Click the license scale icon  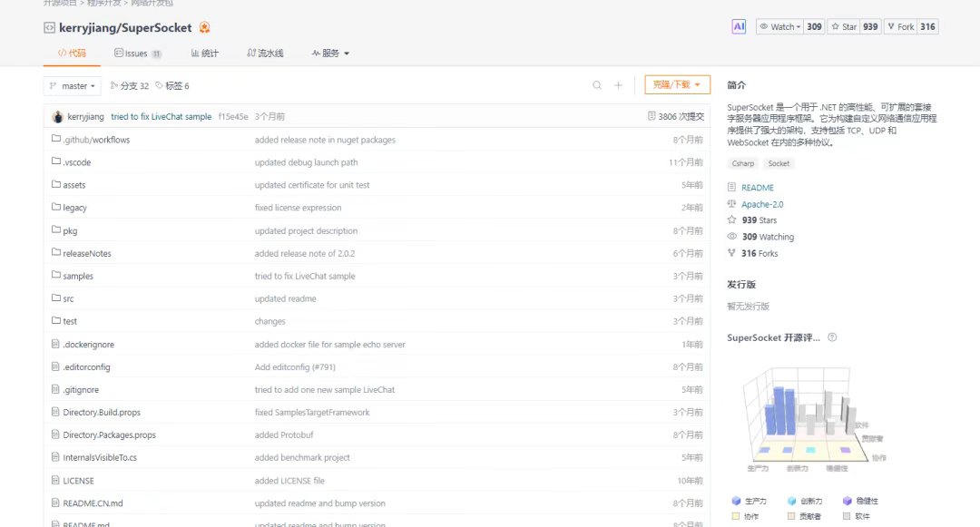[732, 203]
